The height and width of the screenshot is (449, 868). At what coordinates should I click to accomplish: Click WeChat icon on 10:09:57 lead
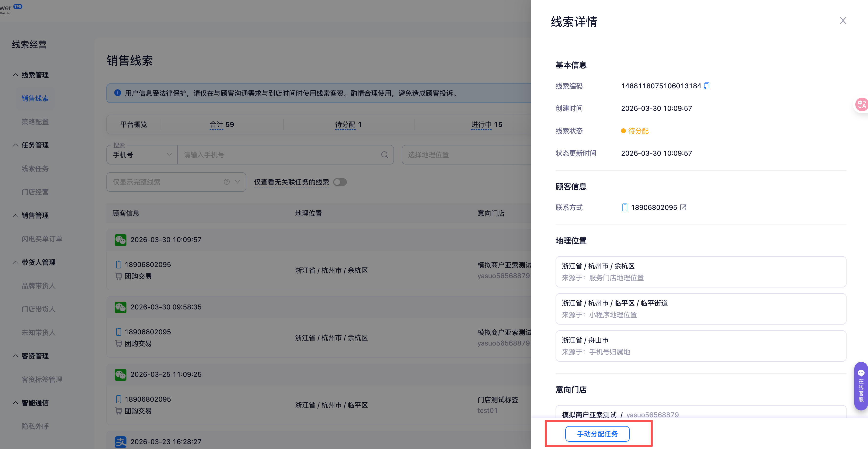pyautogui.click(x=120, y=240)
